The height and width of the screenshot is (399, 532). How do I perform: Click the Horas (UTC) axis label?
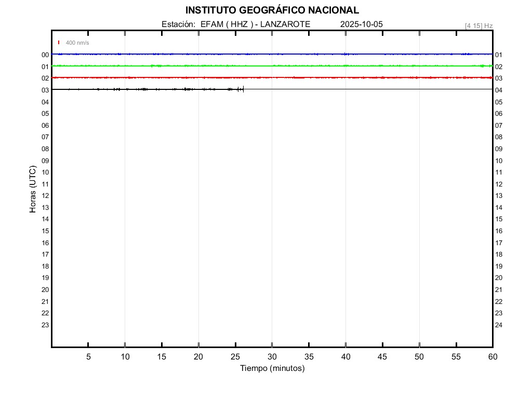click(33, 189)
